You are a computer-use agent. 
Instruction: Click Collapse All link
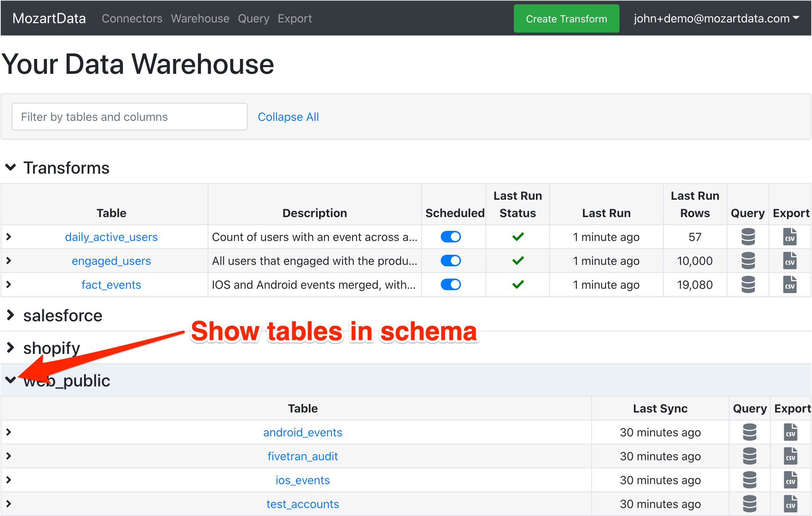(288, 117)
